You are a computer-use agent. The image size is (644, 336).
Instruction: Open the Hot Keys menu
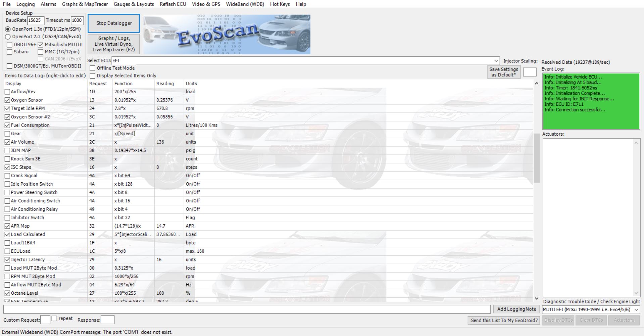280,4
